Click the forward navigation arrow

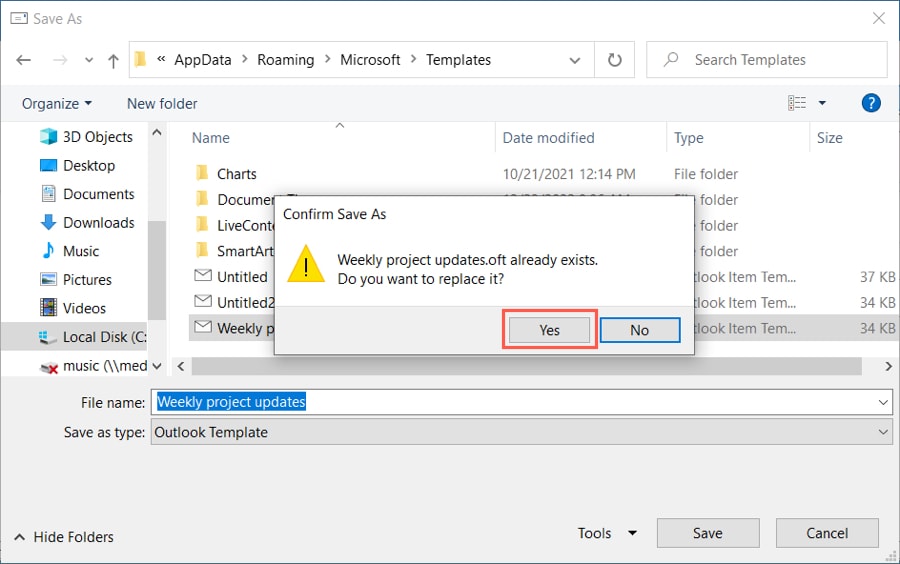60,60
